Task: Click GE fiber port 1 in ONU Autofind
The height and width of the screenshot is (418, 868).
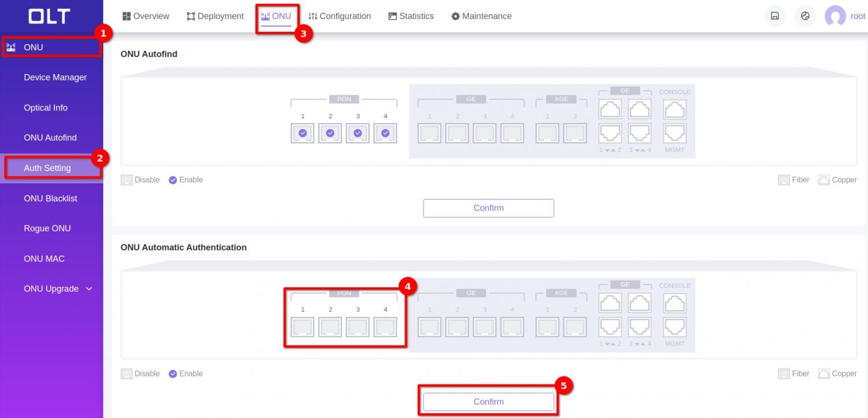Action: point(429,134)
